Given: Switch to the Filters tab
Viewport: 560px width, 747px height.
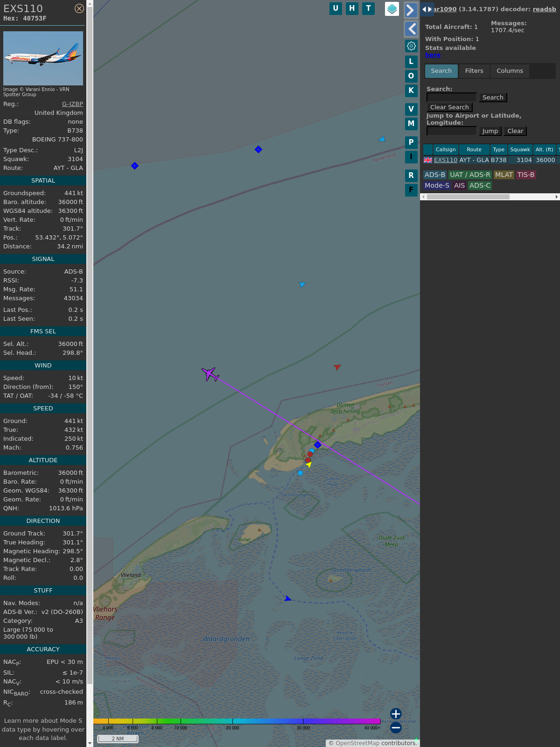Looking at the screenshot, I should pos(474,71).
